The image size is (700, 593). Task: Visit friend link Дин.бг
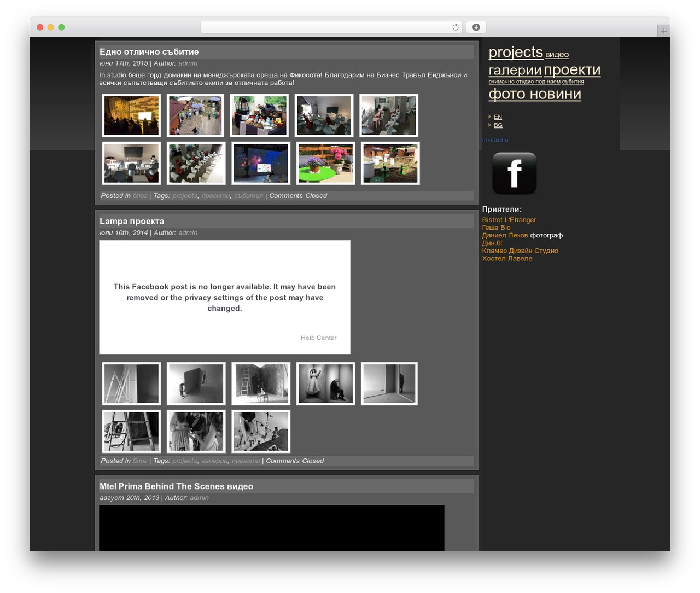pos(492,243)
